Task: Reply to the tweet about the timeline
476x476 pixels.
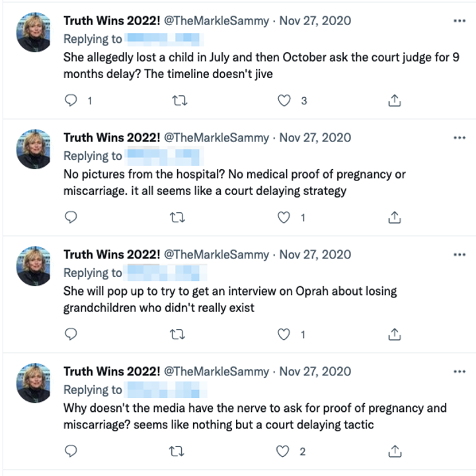Action: click(72, 100)
